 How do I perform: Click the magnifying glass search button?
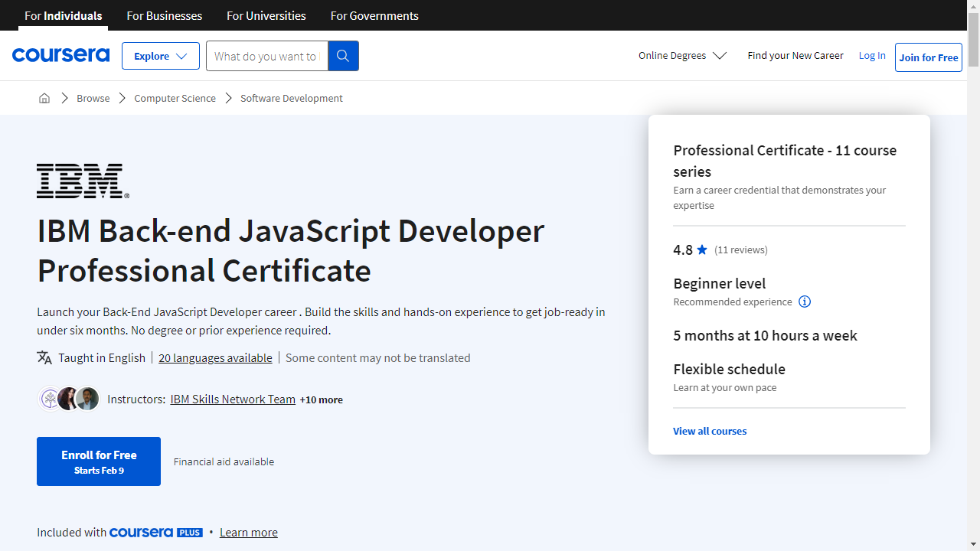pyautogui.click(x=343, y=56)
